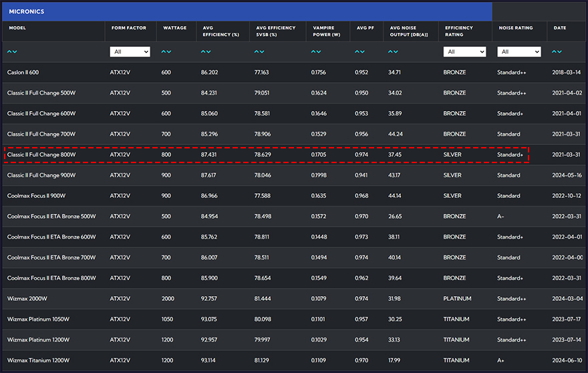588x373 pixels.
Task: Click date 2024-06-10 in Wizmax Titanium row
Action: click(567, 360)
